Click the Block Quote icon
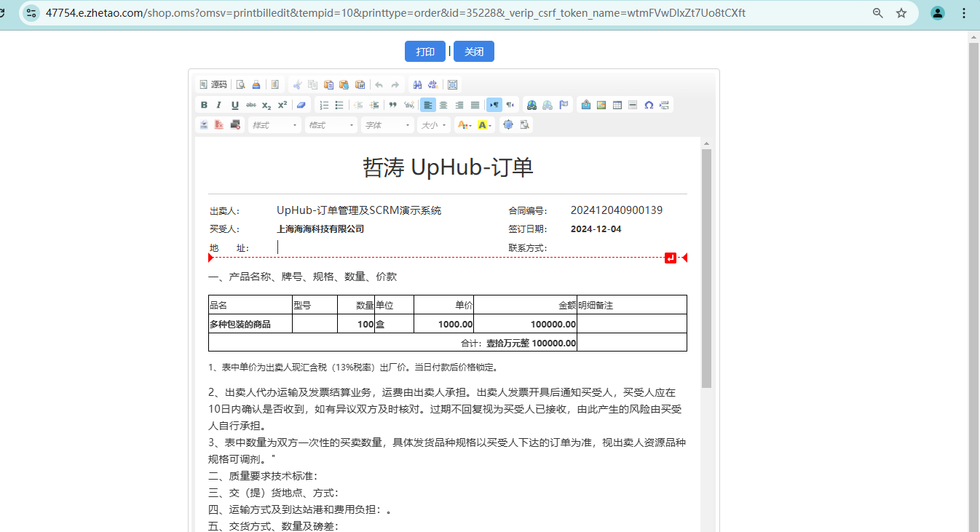Screen dimensions: 980x532 tap(393, 105)
